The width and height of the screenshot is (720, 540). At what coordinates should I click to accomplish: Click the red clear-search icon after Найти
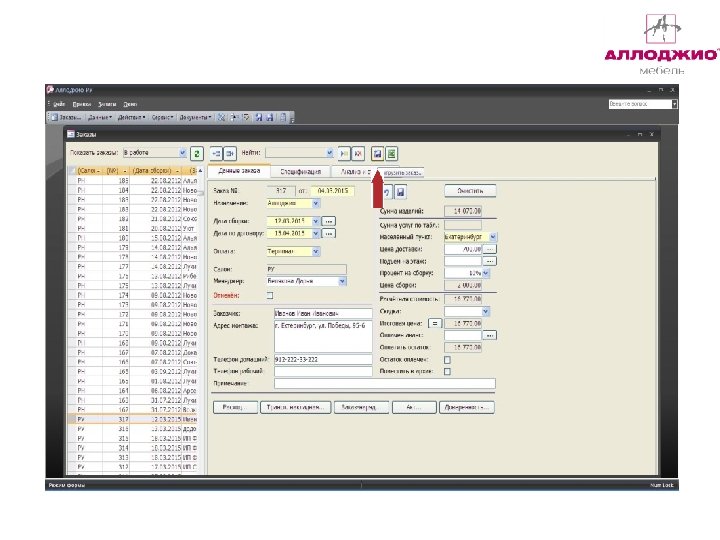pos(358,153)
